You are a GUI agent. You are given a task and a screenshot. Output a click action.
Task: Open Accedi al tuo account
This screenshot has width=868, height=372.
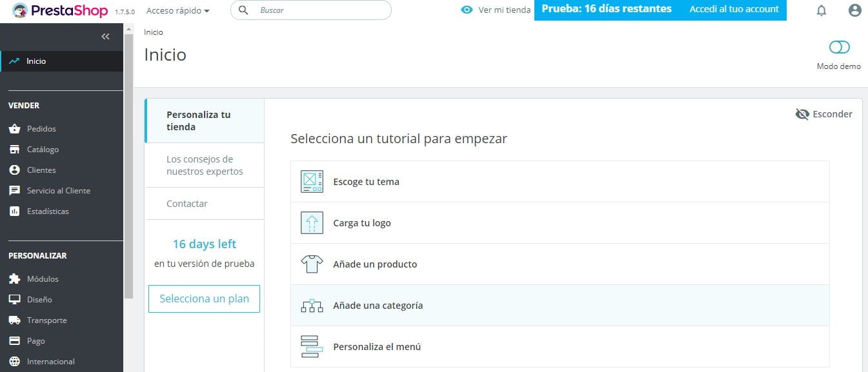(x=734, y=10)
